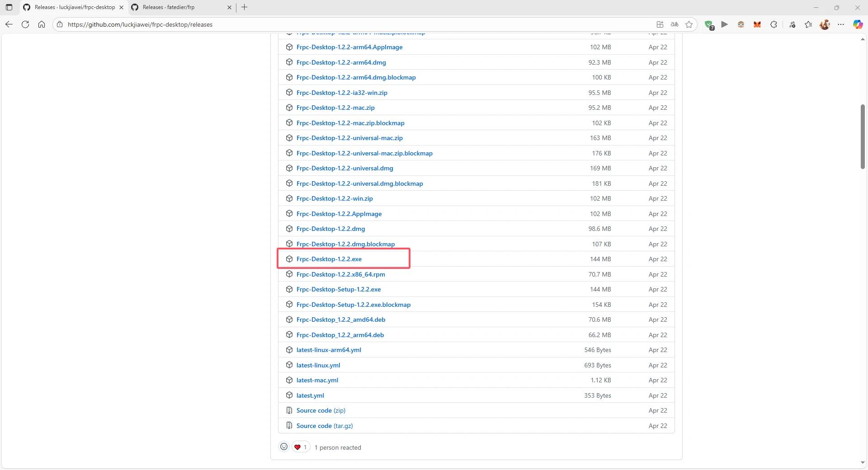
Task: Refresh the current page
Action: [25, 24]
